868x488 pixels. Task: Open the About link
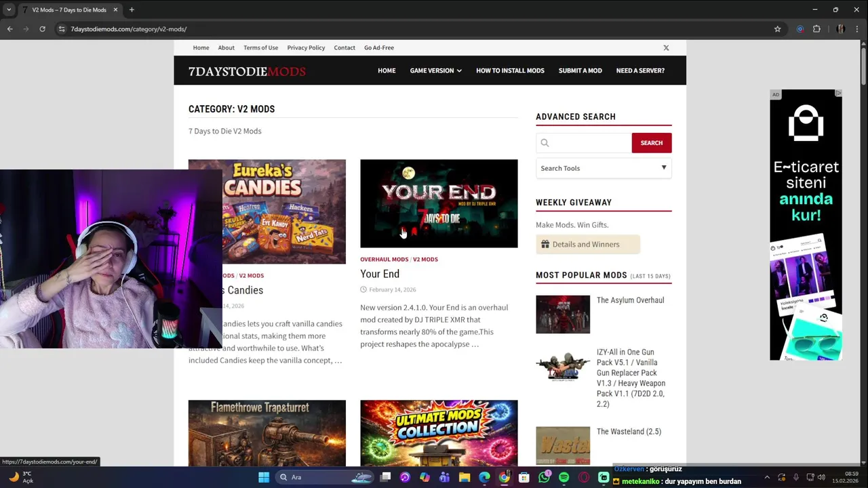coord(226,47)
